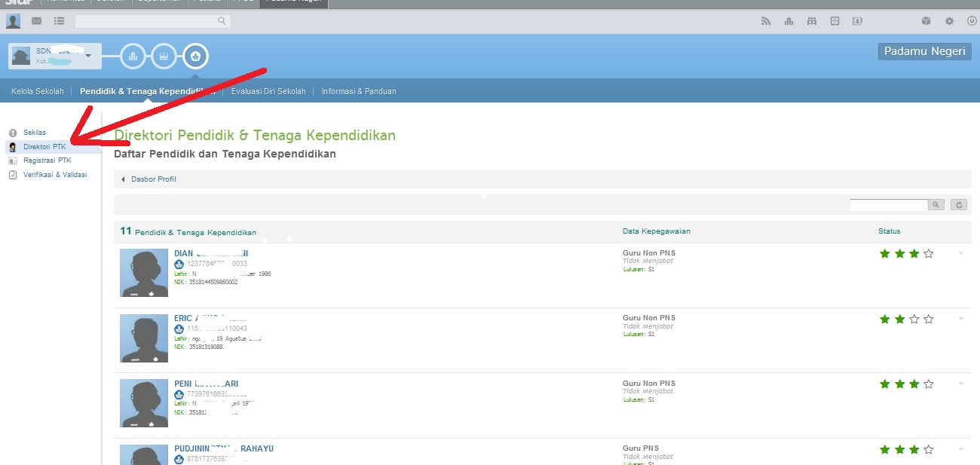The width and height of the screenshot is (980, 465).
Task: Click the refresh button above Status column
Action: tap(959, 204)
